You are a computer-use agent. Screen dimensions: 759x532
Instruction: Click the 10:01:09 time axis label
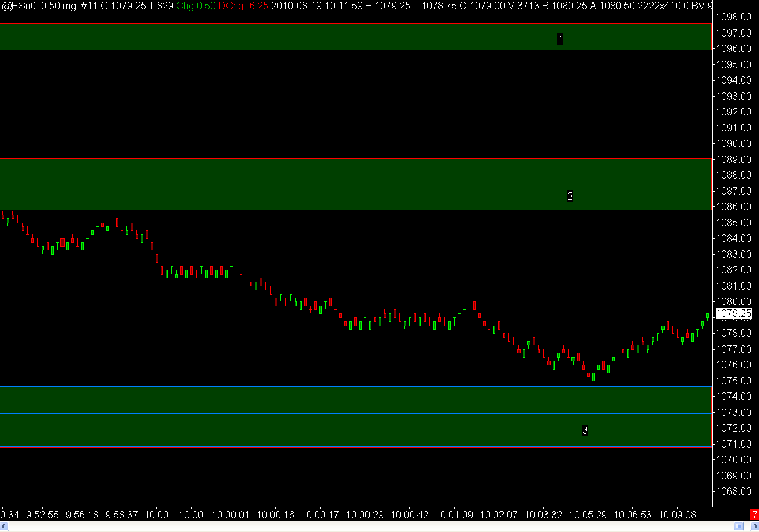pyautogui.click(x=455, y=515)
